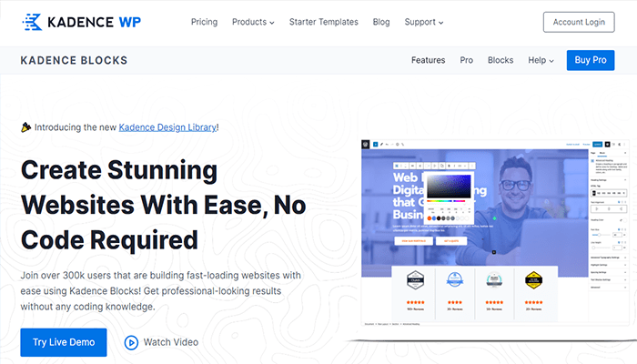Select the Pro item in the sub-navigation

466,61
